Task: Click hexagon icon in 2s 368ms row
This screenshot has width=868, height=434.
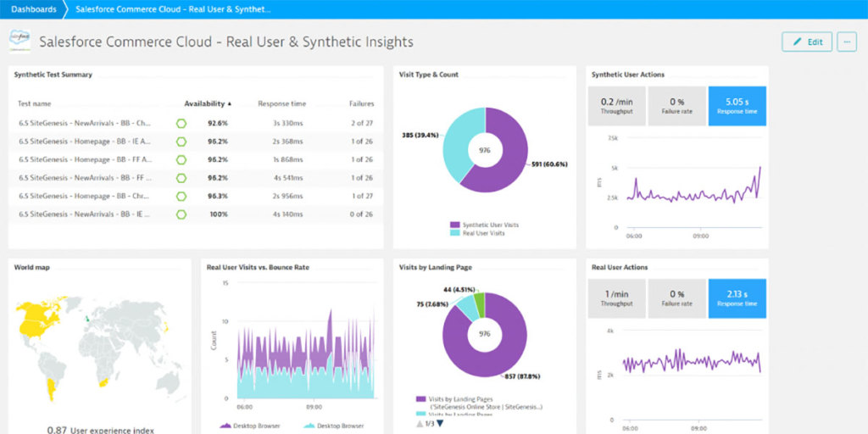Action: (x=181, y=142)
